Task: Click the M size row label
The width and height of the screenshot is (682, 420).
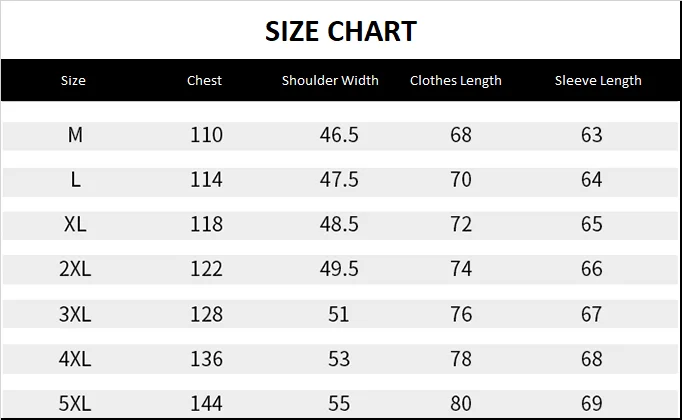Action: 75,135
